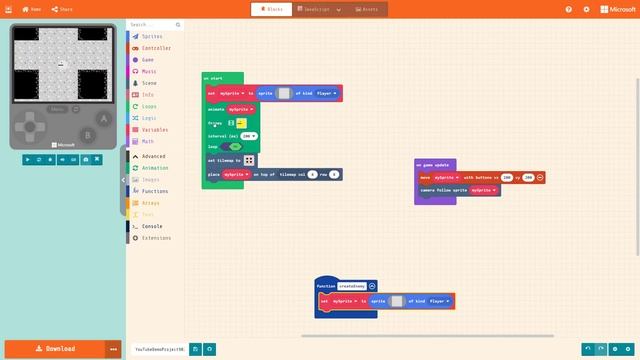The image size is (640, 360).
Task: Open mySprite variable dropdown in on start set block
Action: (x=232, y=93)
